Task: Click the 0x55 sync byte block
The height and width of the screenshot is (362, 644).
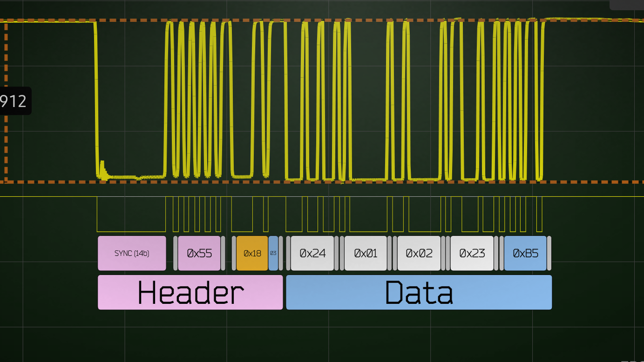Action: pos(199,253)
